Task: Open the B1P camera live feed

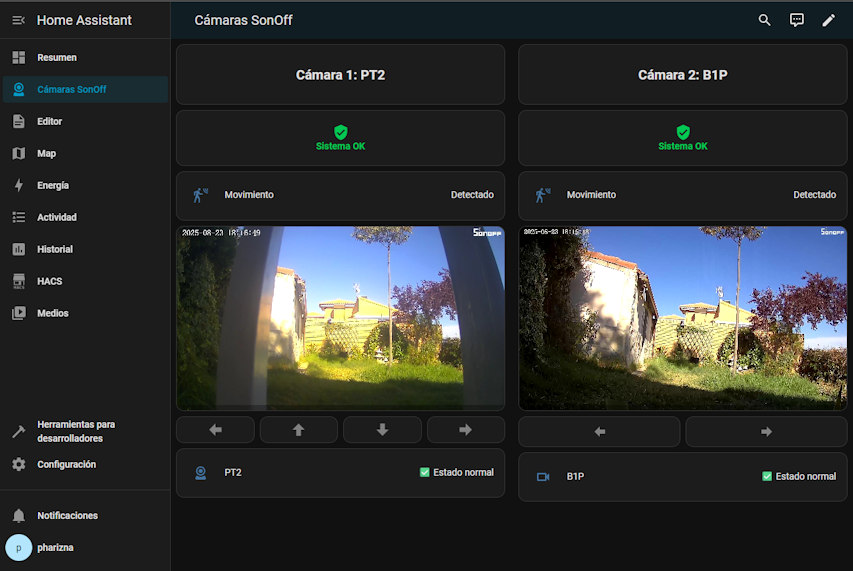Action: (683, 318)
